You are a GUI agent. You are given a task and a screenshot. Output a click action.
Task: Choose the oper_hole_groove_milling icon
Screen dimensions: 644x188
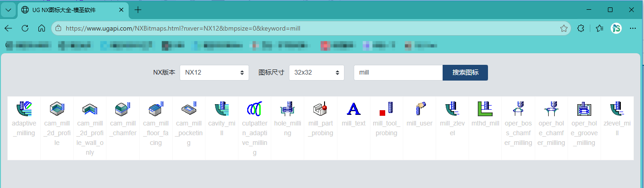click(x=584, y=109)
